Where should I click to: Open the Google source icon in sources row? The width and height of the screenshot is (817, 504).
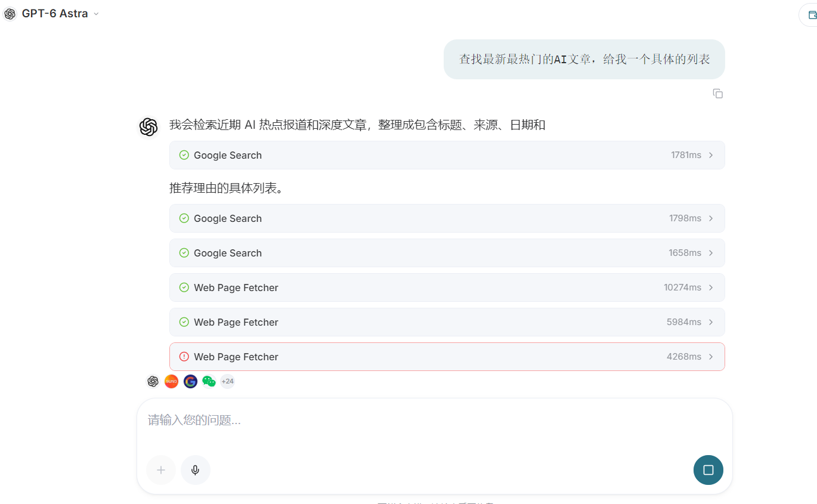[x=190, y=382]
